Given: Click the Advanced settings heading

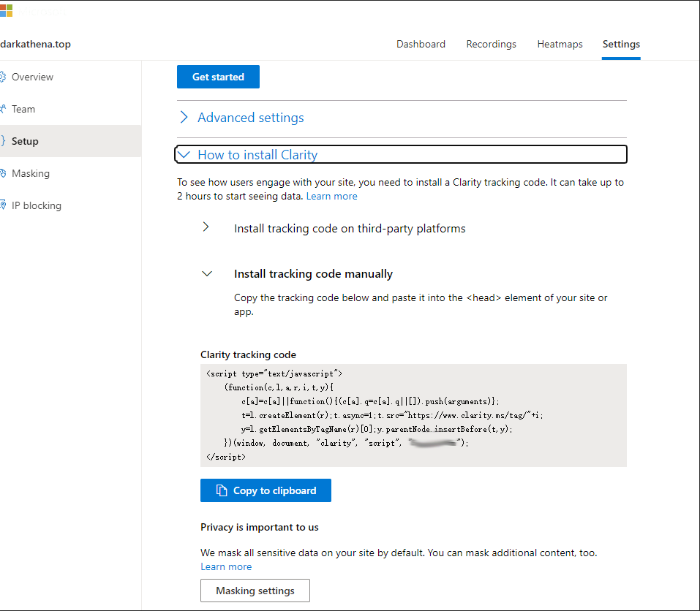Looking at the screenshot, I should click(250, 117).
